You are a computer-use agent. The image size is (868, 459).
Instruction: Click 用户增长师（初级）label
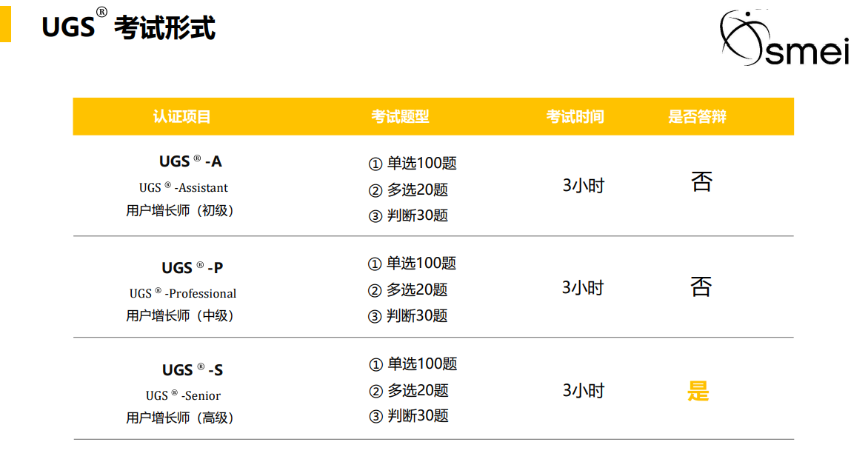(181, 210)
